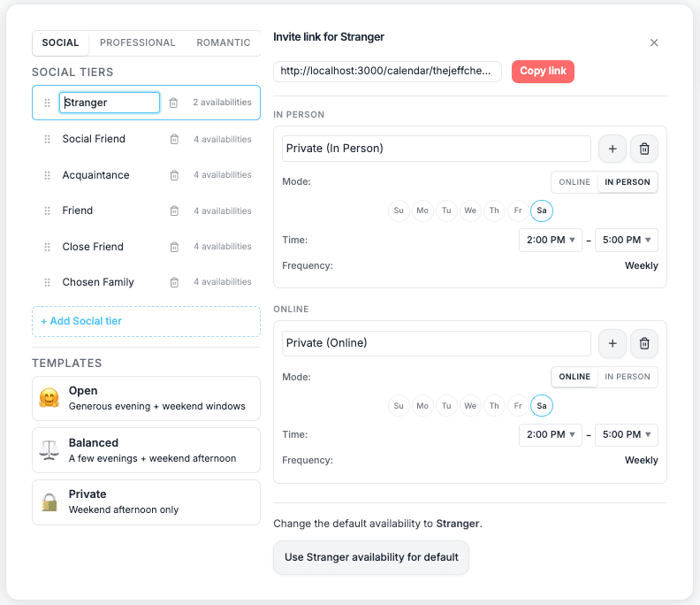This screenshot has width=700, height=605.
Task: Click drag handle for Social Friend
Action: pos(48,140)
